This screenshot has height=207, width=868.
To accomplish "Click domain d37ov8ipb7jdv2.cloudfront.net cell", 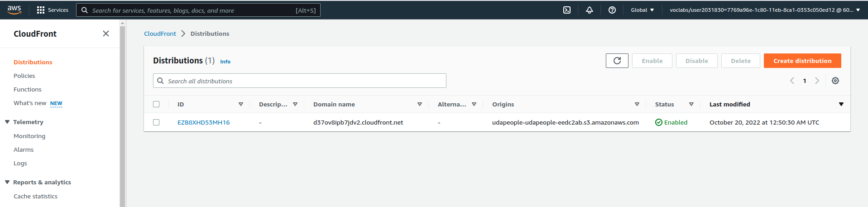I will (358, 122).
